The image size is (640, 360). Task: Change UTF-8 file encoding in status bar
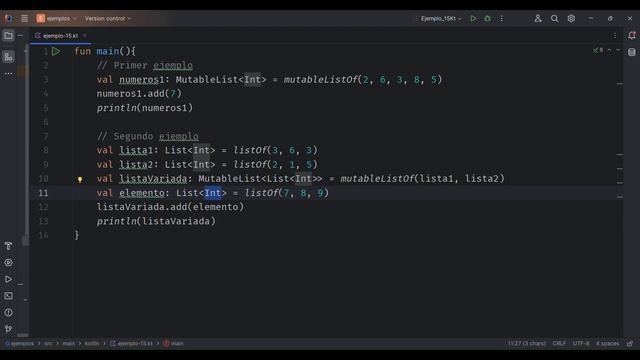(x=581, y=343)
